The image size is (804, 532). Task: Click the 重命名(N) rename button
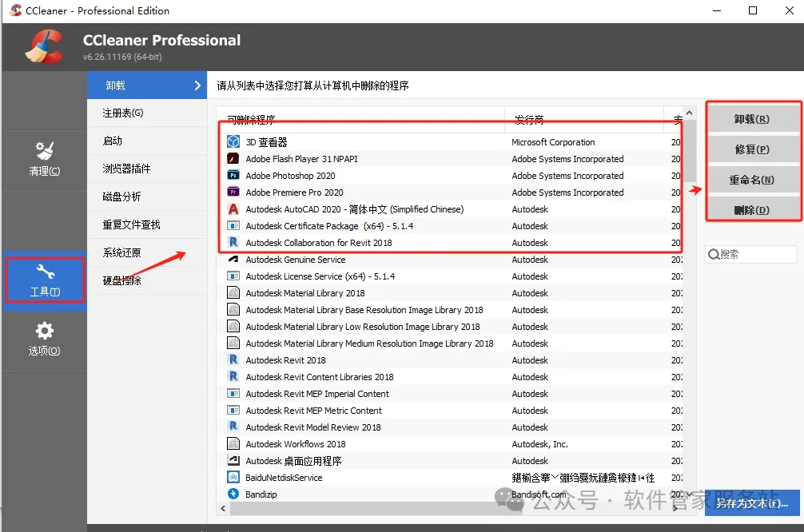[x=752, y=180]
